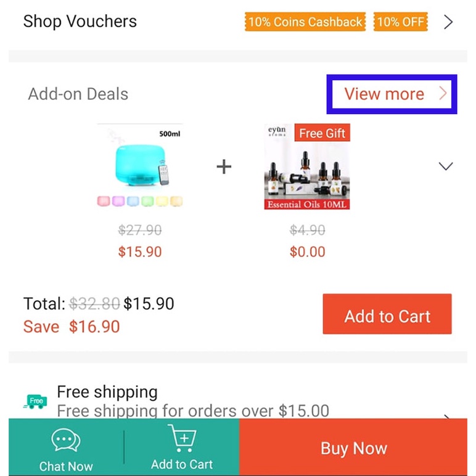The height and width of the screenshot is (476, 476).
Task: Expand add-on deal with down chevron
Action: [x=446, y=166]
